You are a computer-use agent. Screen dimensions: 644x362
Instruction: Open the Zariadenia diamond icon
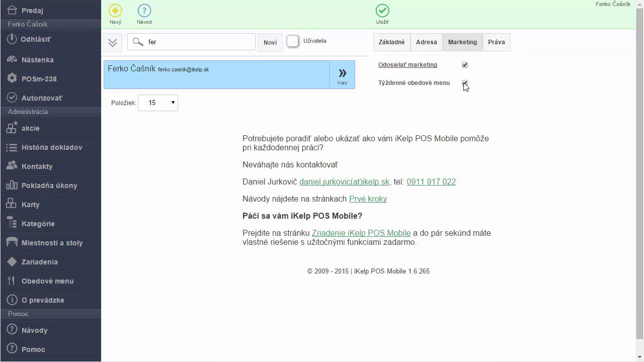pos(12,261)
